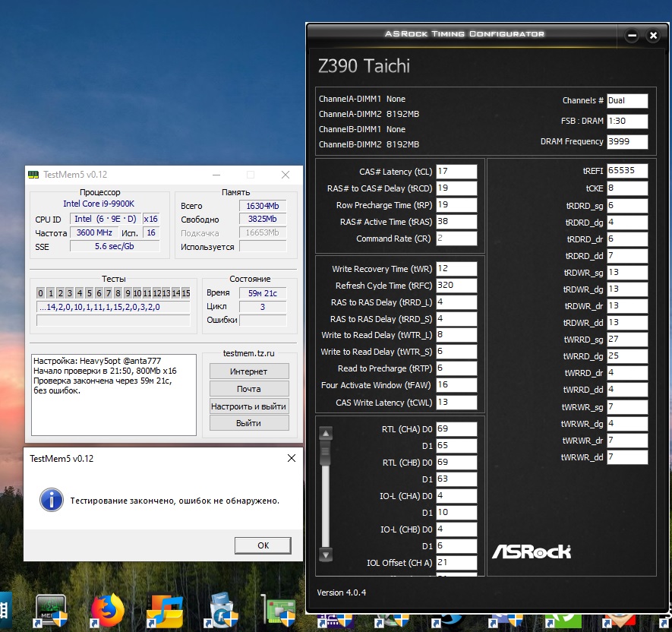Click the Write Recovery Time (tWR) field

tap(456, 269)
